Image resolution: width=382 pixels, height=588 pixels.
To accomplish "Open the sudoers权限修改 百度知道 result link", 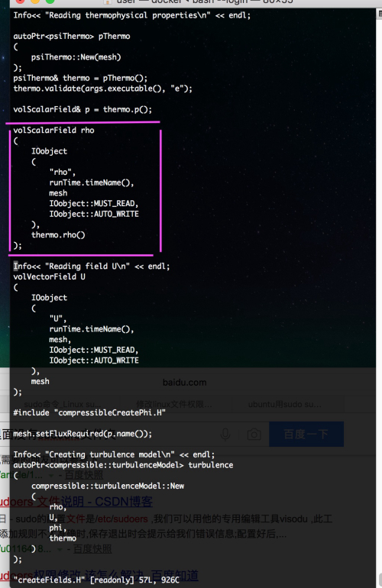I will (x=99, y=576).
